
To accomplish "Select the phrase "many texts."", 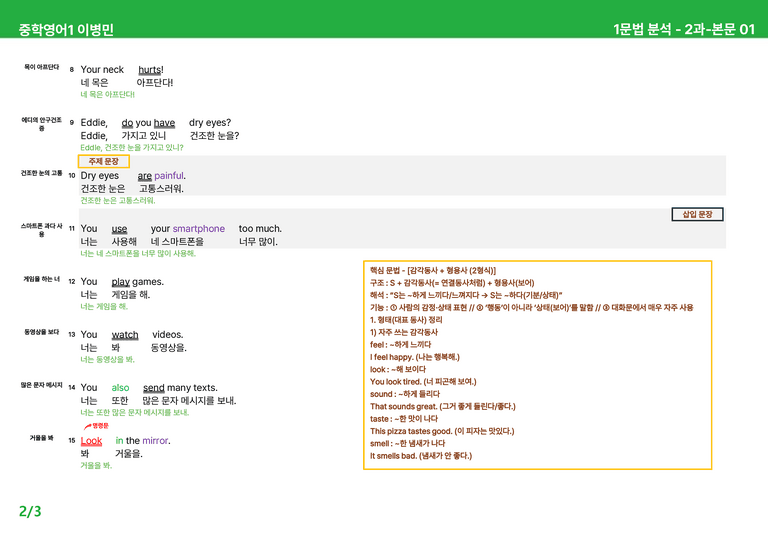I will 192,387.
